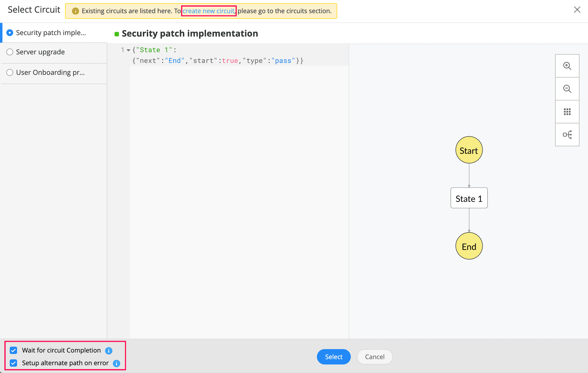Click info icon beside Setup alternate path
Image resolution: width=588 pixels, height=373 pixels.
pyautogui.click(x=117, y=363)
